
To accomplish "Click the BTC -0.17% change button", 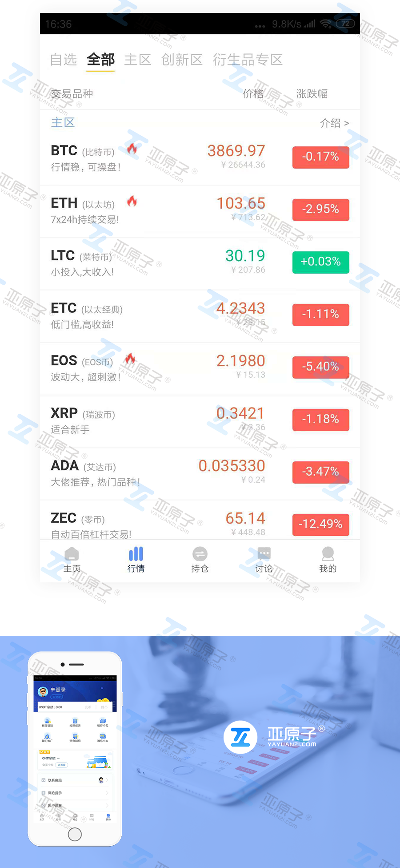I will tap(320, 157).
